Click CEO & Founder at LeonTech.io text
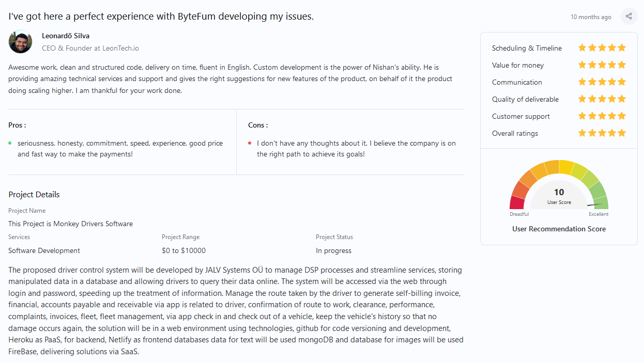644x363 pixels. (90, 48)
